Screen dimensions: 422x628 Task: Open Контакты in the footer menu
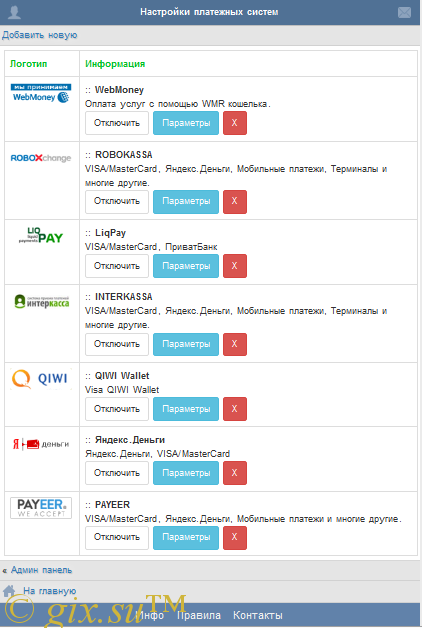coord(257,615)
